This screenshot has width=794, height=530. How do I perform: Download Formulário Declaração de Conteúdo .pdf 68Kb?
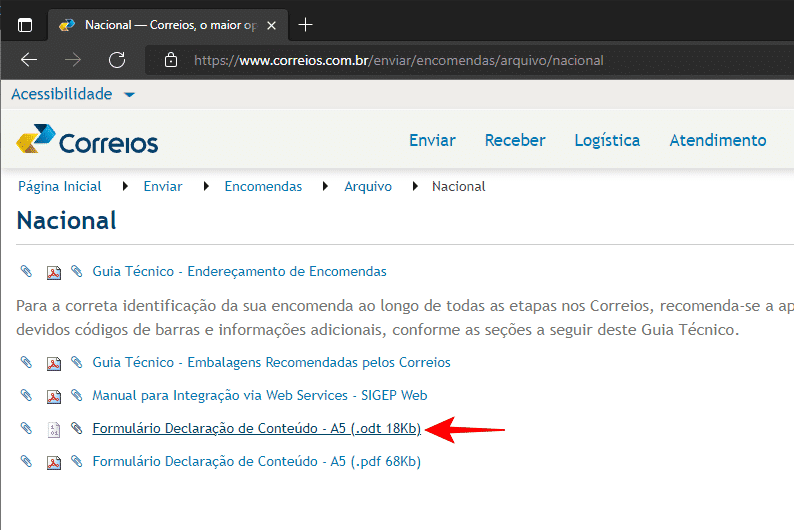point(257,461)
